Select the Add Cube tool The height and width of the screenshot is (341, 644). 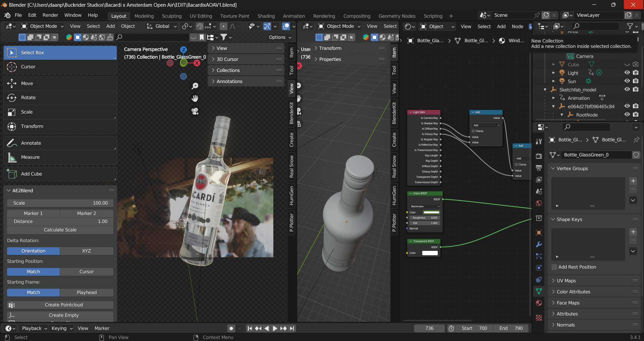(x=60, y=174)
